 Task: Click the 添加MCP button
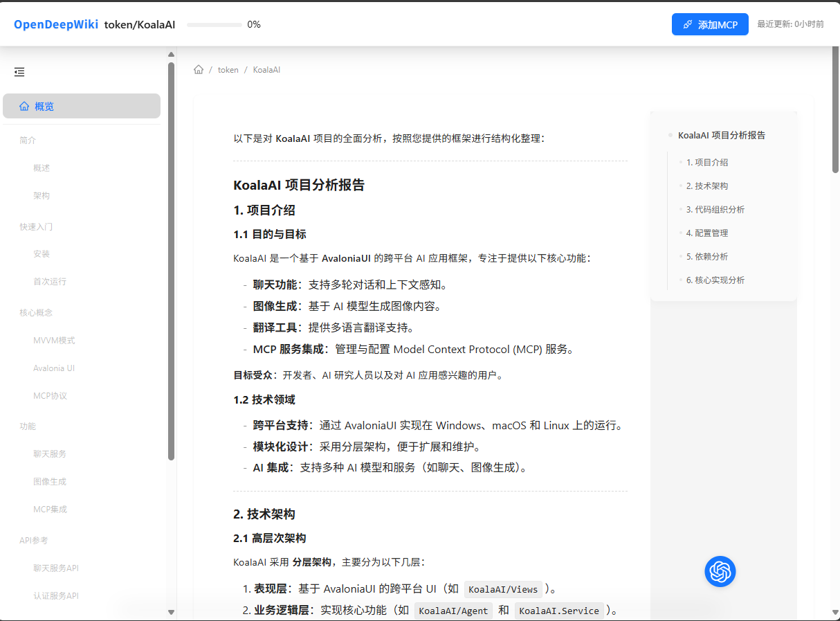pyautogui.click(x=710, y=24)
